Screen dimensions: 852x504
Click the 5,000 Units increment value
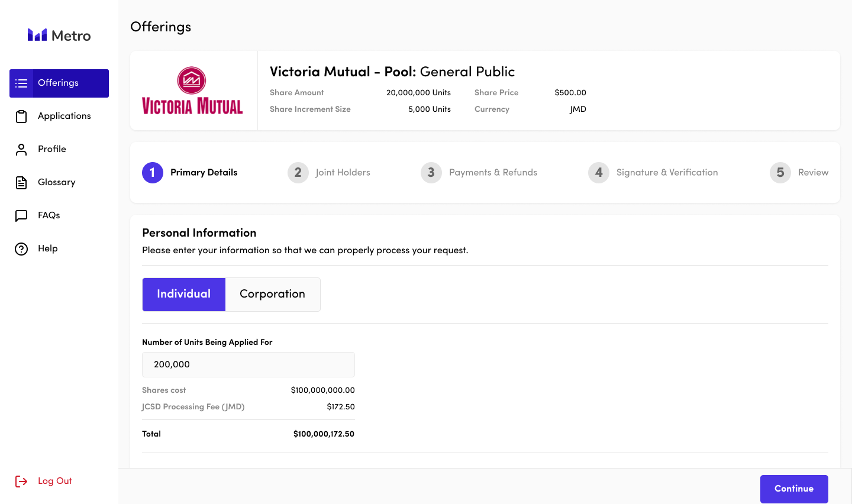tap(430, 109)
